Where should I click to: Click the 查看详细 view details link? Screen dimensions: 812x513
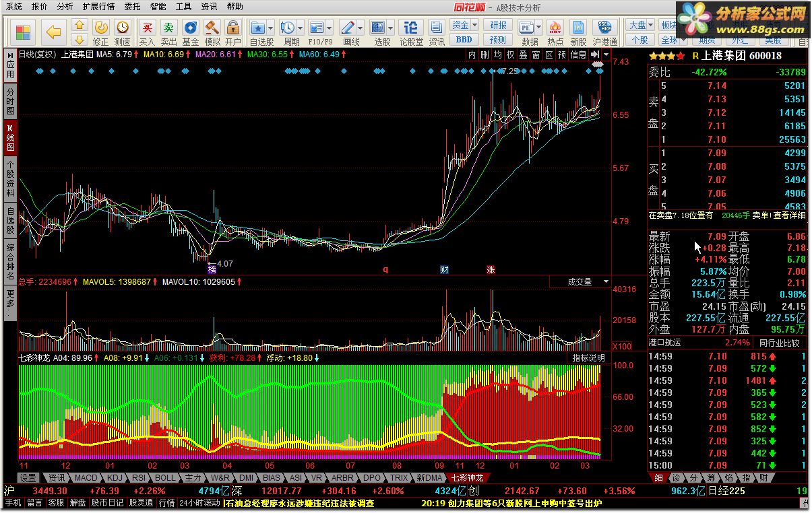789,215
